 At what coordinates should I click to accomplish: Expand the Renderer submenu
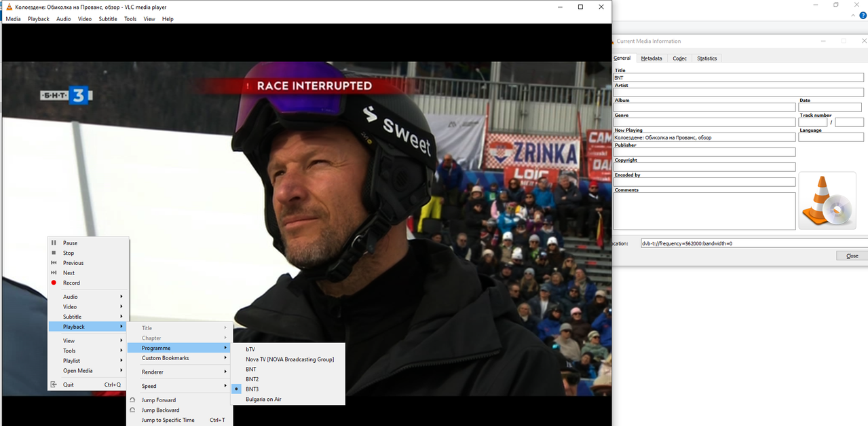click(x=179, y=372)
